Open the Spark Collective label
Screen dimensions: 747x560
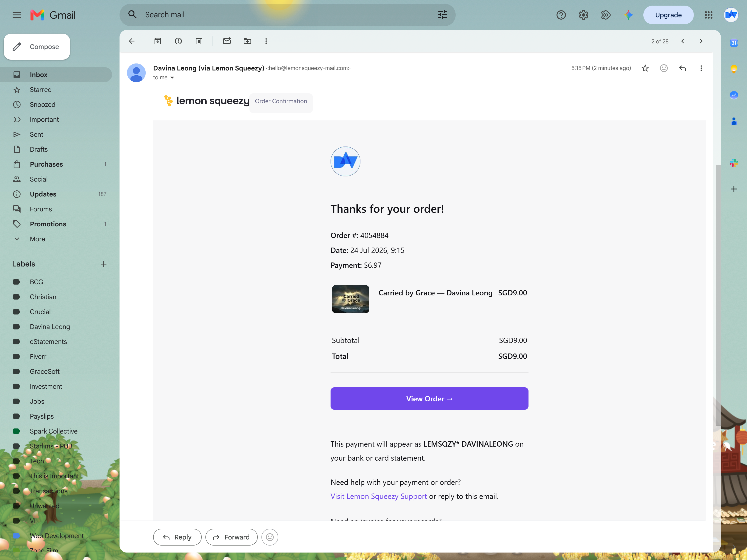tap(56, 431)
